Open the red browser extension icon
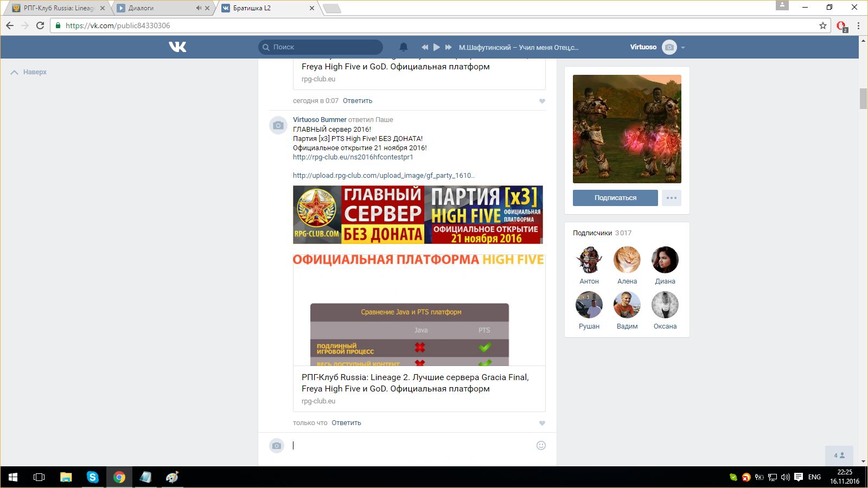Screen dimensions: 868x488 841,26
